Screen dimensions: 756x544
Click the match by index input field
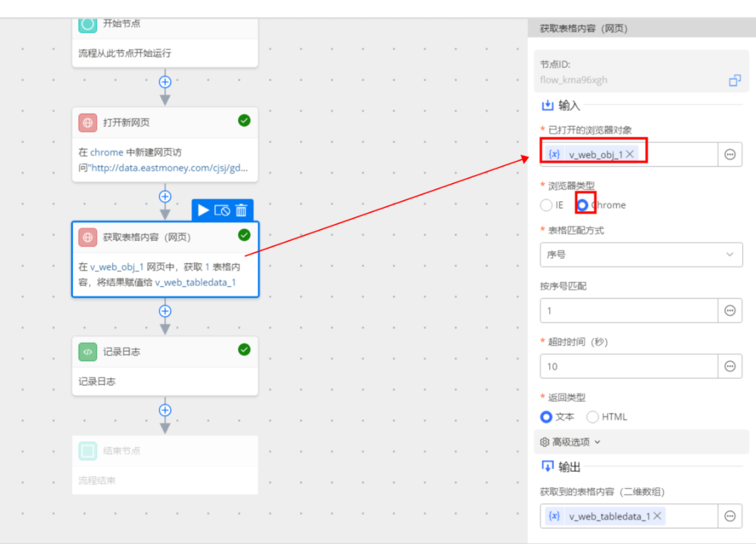coord(628,311)
